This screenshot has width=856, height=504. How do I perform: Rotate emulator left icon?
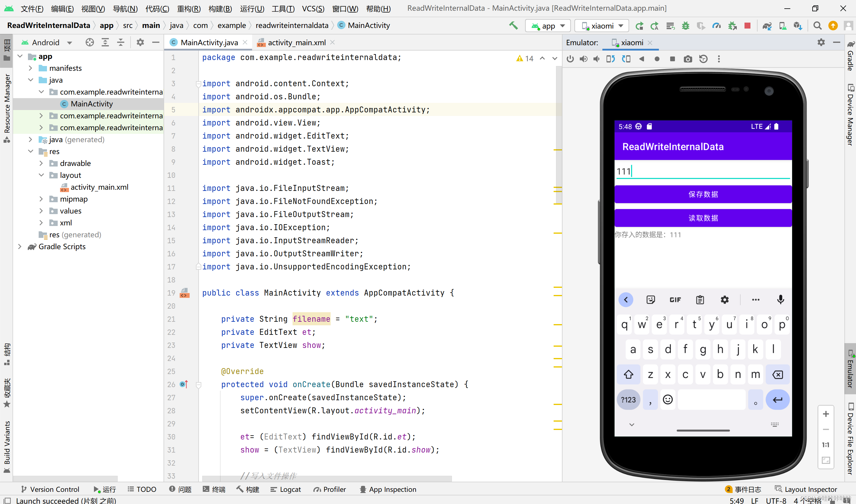(x=610, y=59)
